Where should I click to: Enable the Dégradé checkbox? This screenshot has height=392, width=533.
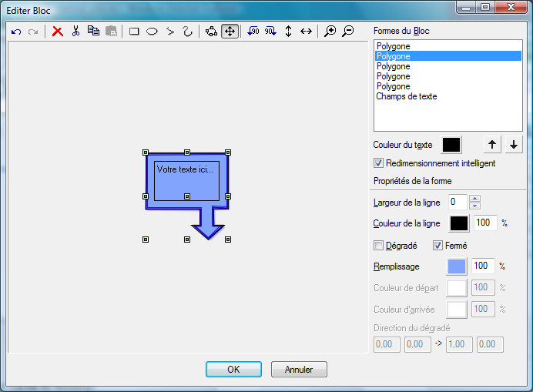[x=378, y=246]
